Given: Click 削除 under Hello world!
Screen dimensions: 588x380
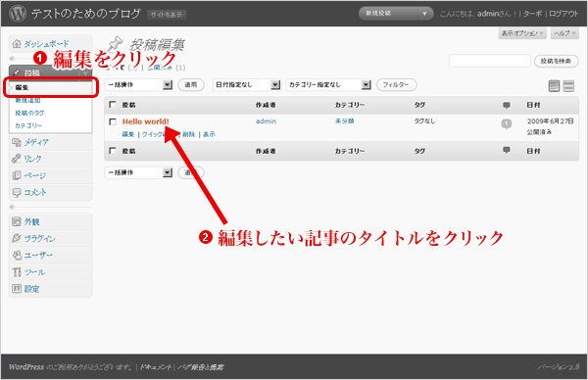Looking at the screenshot, I should coord(189,134).
